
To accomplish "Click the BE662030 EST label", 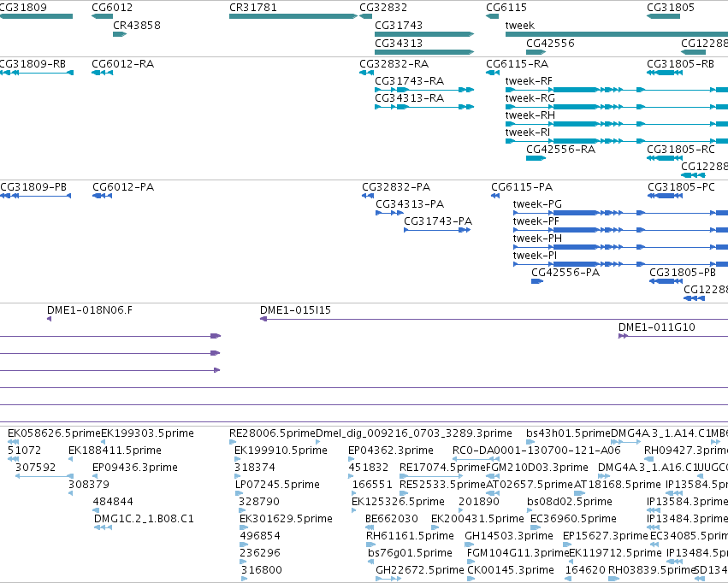I will pyautogui.click(x=392, y=519).
